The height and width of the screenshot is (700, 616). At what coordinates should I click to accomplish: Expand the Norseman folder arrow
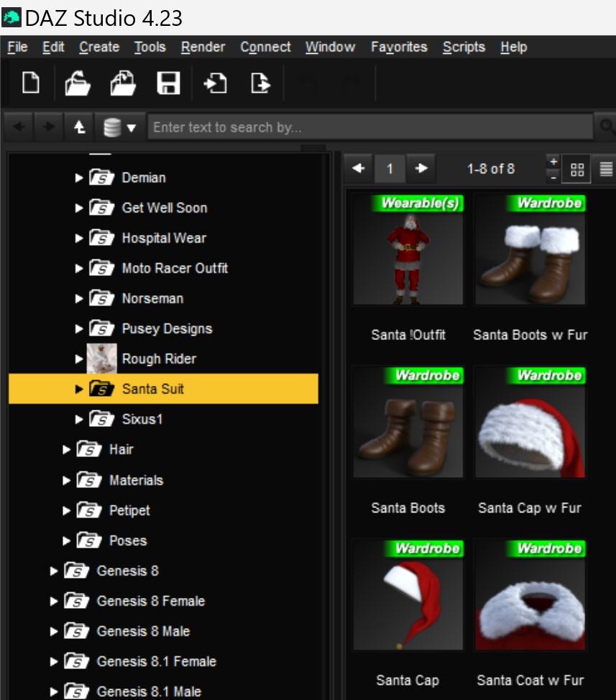click(x=79, y=298)
